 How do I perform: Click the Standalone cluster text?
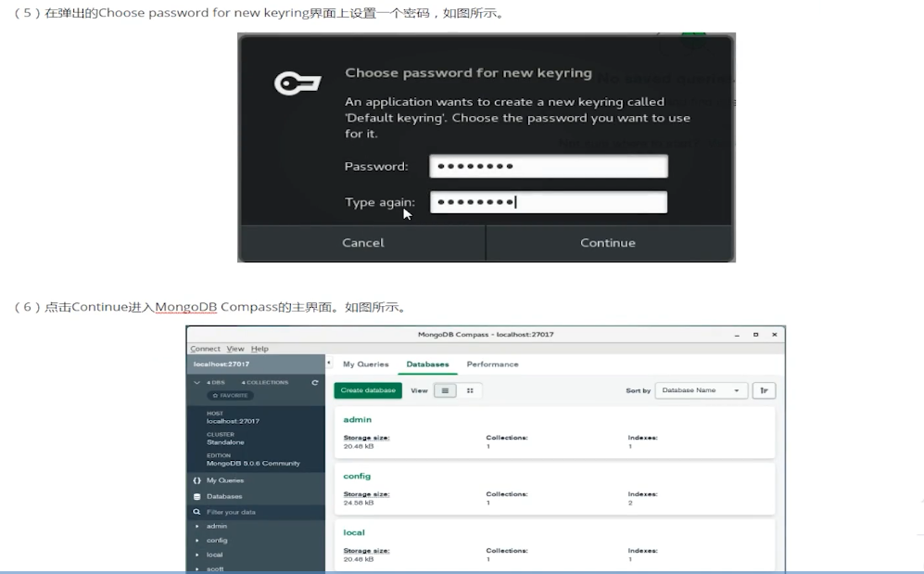[x=225, y=442]
